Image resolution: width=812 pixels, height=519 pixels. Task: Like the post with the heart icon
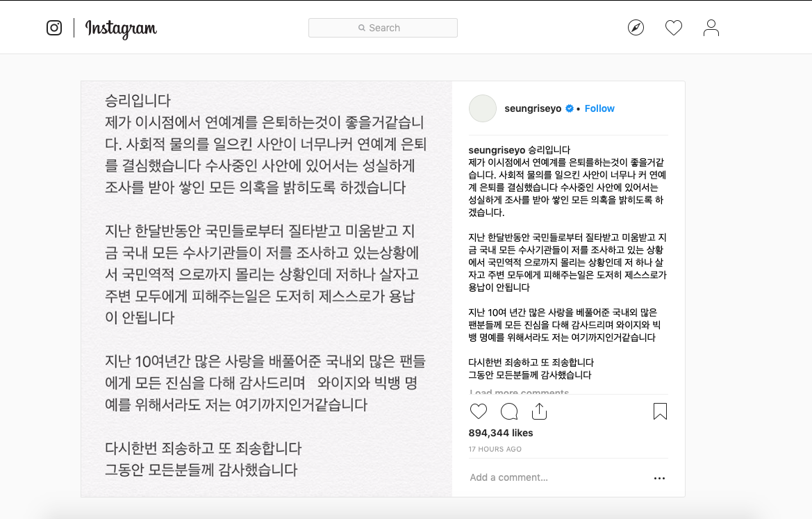(479, 411)
